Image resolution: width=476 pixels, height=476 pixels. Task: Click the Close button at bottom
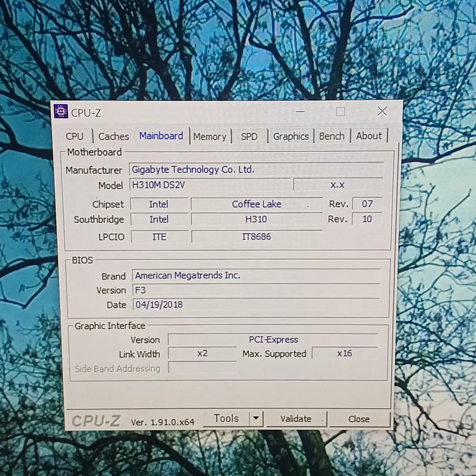(x=359, y=419)
